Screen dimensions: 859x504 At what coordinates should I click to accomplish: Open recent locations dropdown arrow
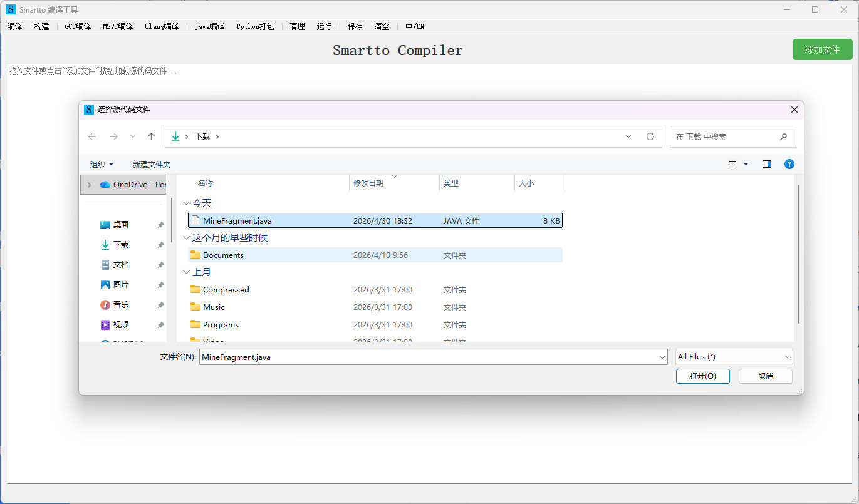pos(133,136)
